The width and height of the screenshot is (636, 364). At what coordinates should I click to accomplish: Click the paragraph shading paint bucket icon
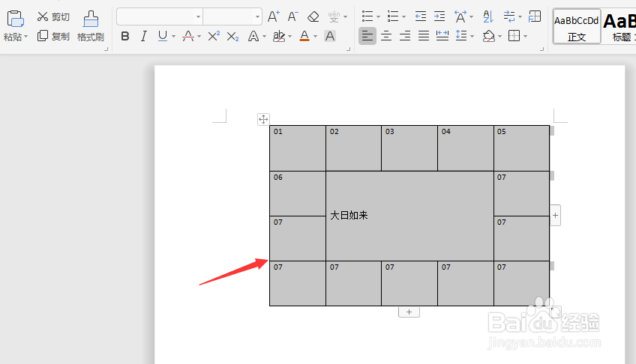[489, 36]
